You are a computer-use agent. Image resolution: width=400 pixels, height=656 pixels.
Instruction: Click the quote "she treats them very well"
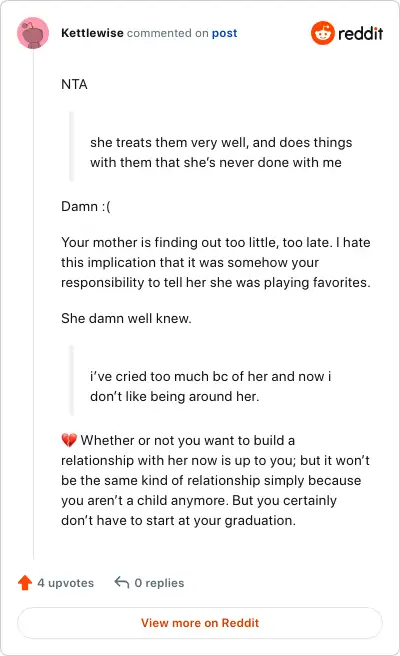click(221, 152)
